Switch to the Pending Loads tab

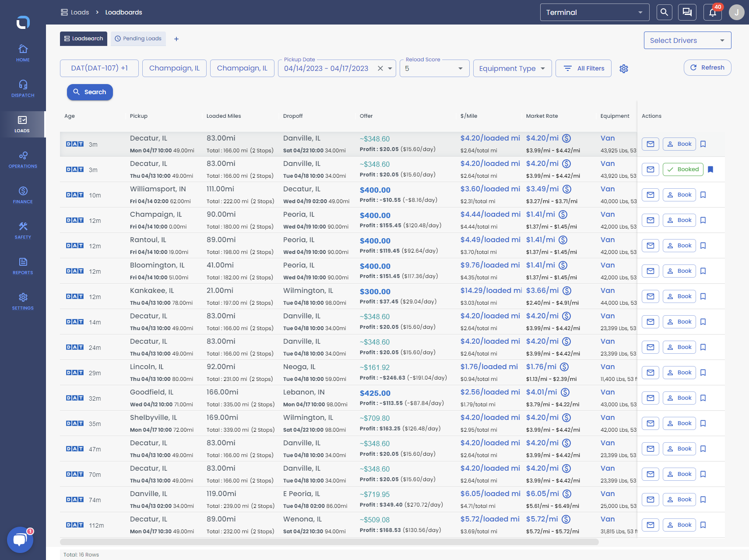(138, 39)
